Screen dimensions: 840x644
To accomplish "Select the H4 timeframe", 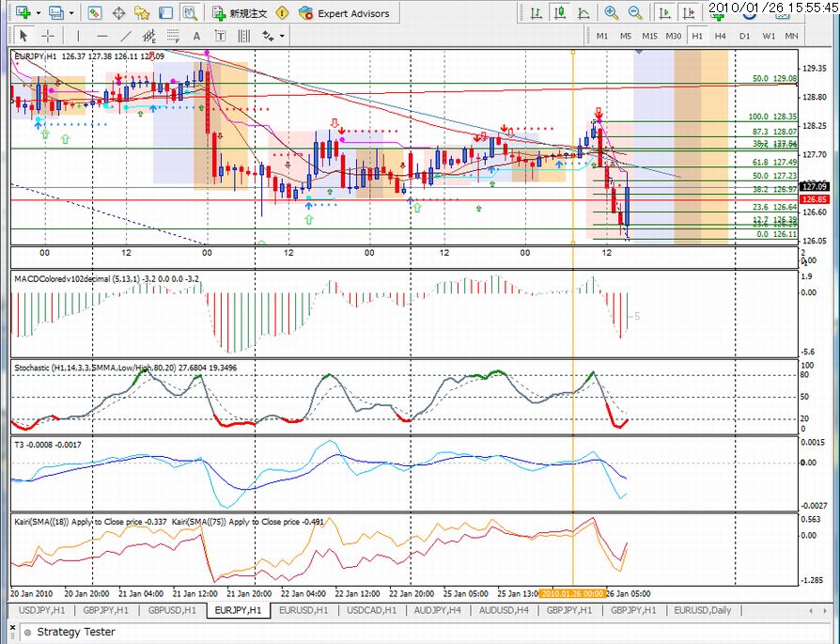I will (720, 36).
